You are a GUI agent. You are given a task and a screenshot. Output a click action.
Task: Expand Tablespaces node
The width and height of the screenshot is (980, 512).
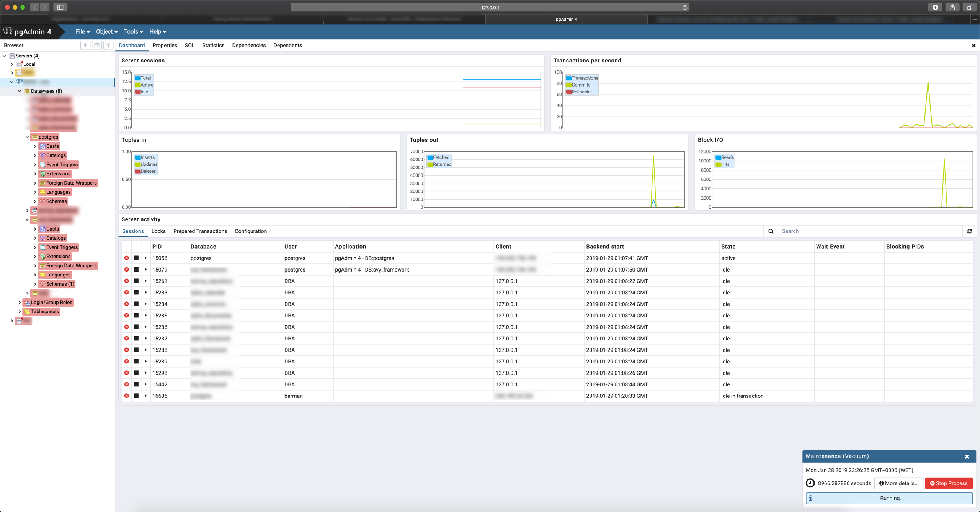(20, 312)
